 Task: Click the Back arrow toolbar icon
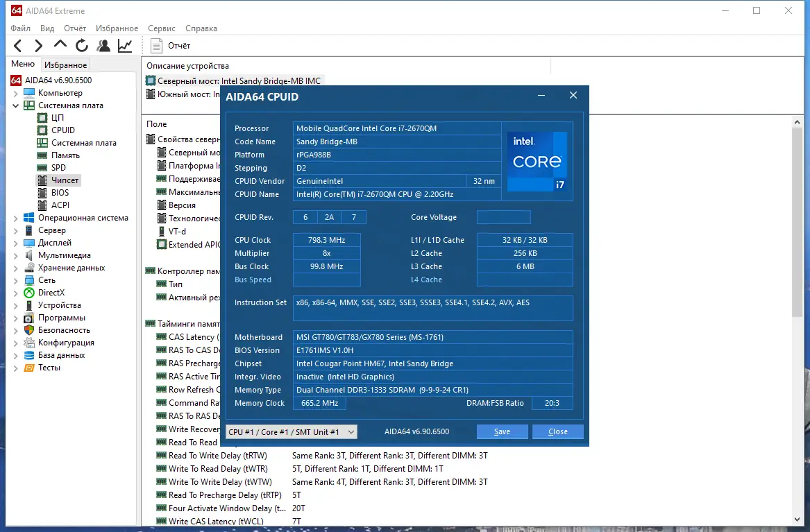point(18,46)
